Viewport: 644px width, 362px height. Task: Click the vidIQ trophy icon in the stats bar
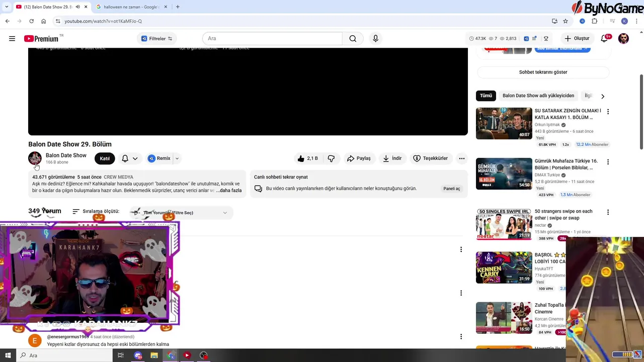click(546, 39)
